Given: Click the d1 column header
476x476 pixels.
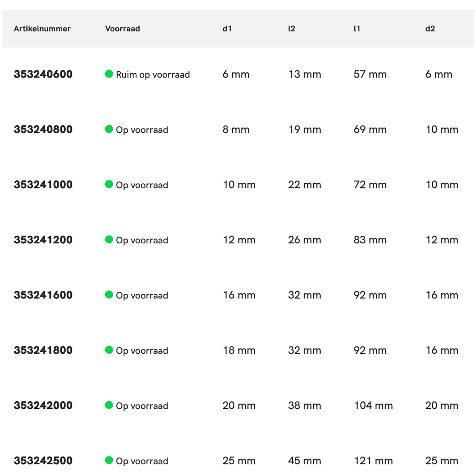Looking at the screenshot, I should coord(227,29).
